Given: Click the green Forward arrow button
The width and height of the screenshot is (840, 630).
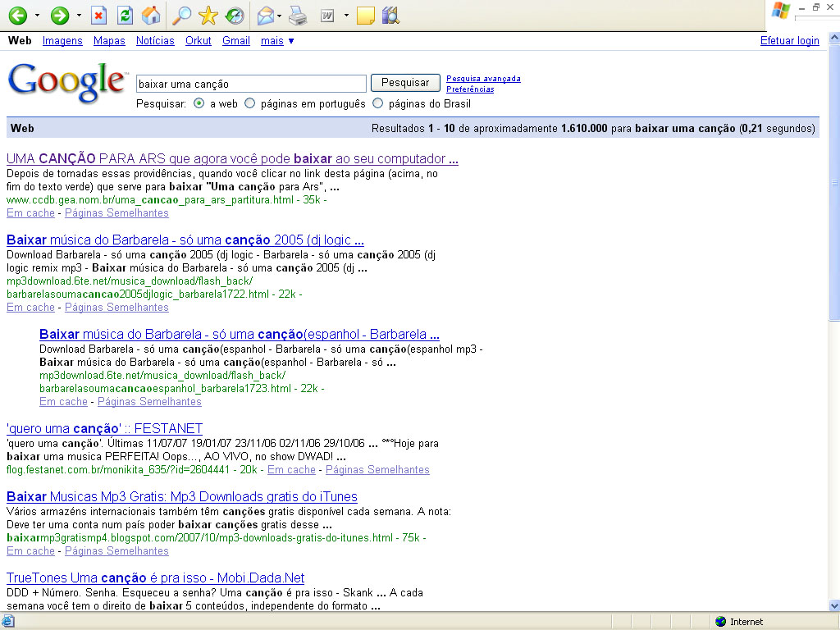Looking at the screenshot, I should [60, 15].
